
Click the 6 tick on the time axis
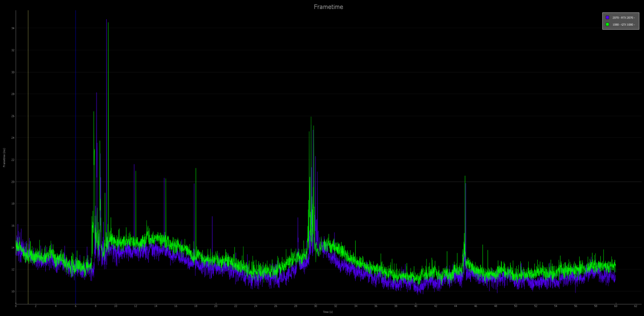coord(75,306)
